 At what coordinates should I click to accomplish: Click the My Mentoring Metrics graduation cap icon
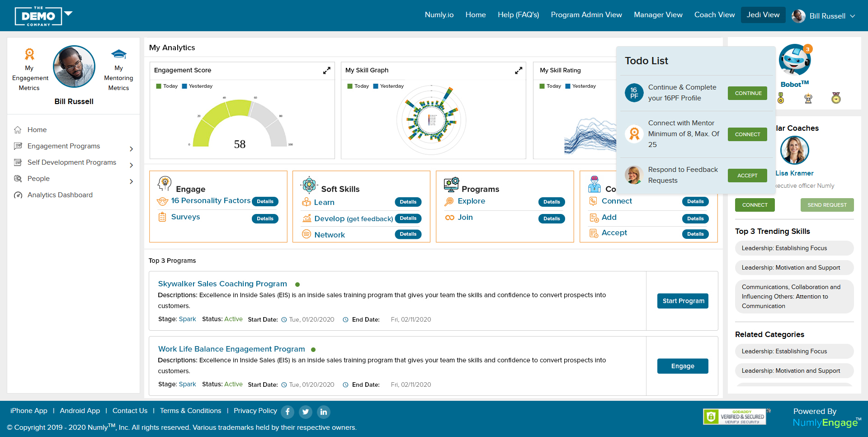[x=118, y=54]
